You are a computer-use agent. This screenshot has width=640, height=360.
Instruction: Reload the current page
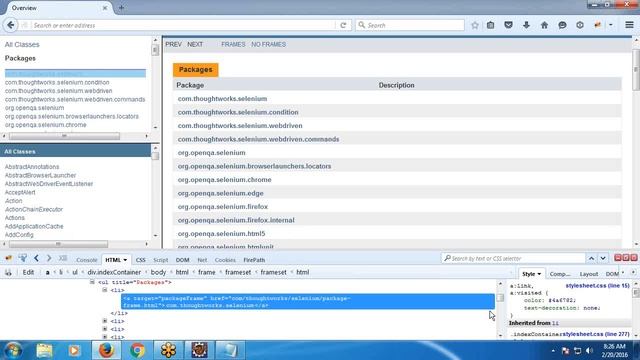coord(343,25)
